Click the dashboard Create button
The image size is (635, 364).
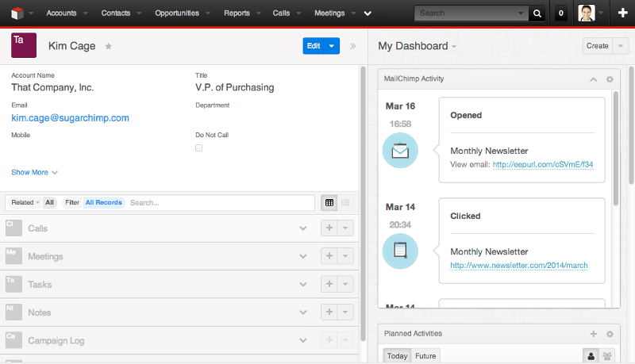tap(598, 46)
